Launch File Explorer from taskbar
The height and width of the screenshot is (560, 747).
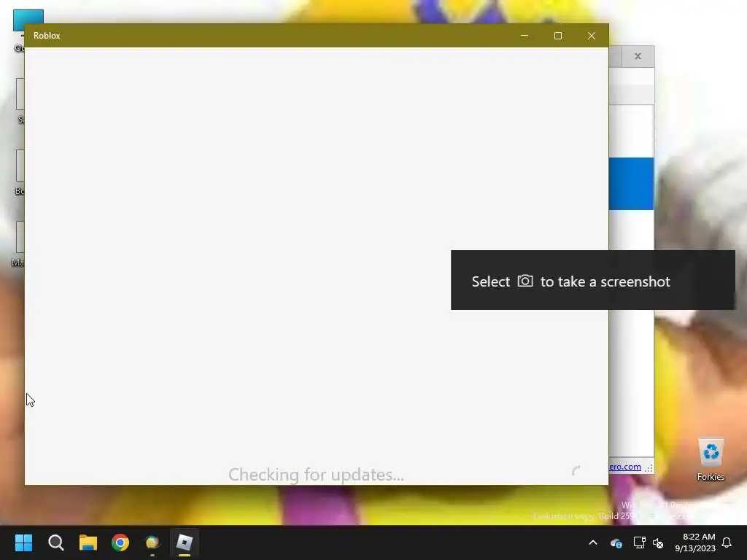[x=88, y=542]
